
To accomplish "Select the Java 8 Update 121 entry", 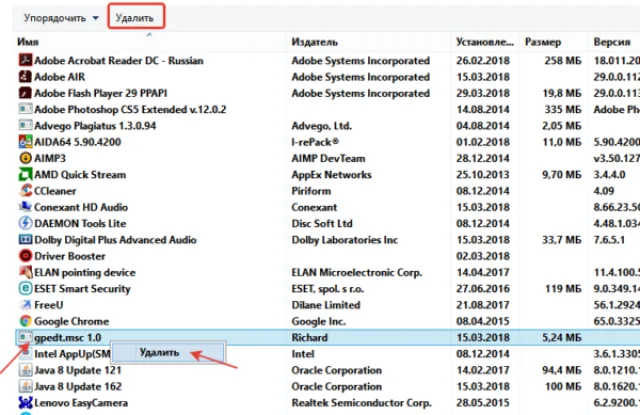I will tap(78, 370).
